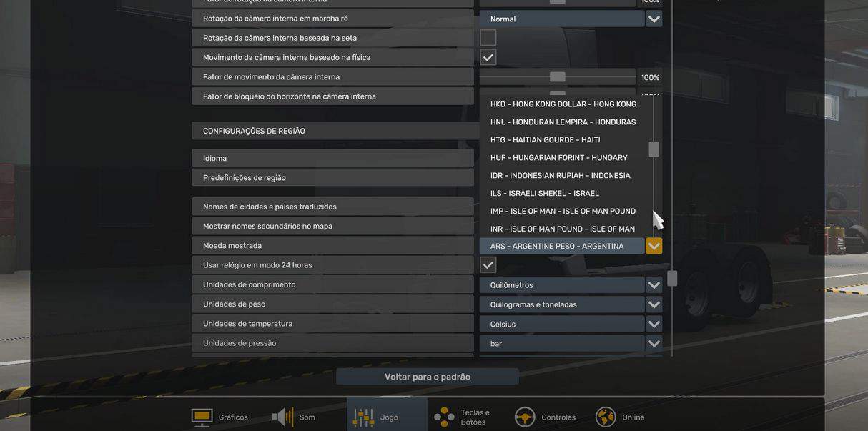868x431 pixels.
Task: Uncheck the 24-hour clock mode checkbox
Action: (x=488, y=265)
